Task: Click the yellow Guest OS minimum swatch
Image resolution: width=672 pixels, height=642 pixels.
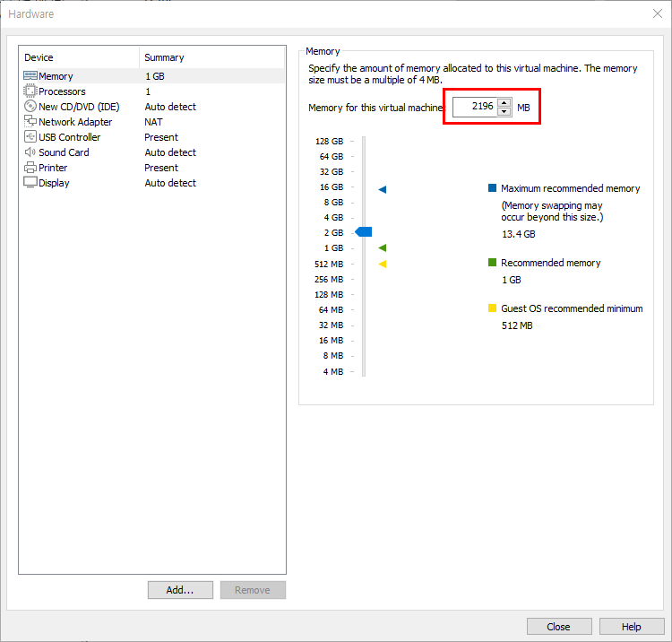Action: [x=492, y=308]
